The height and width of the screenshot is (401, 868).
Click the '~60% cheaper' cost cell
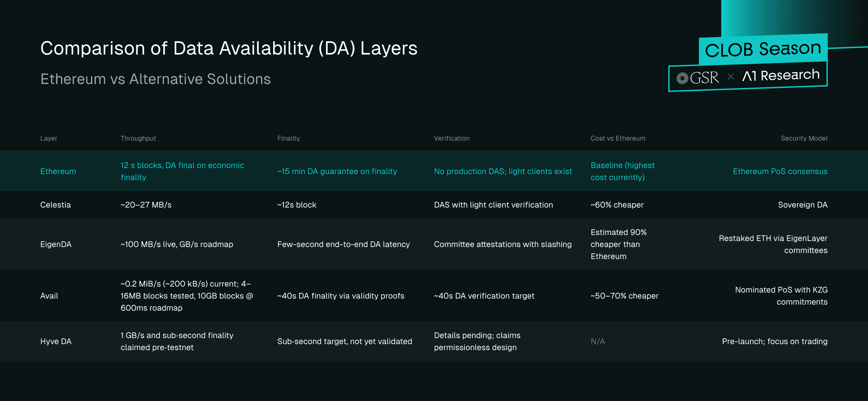pos(617,205)
